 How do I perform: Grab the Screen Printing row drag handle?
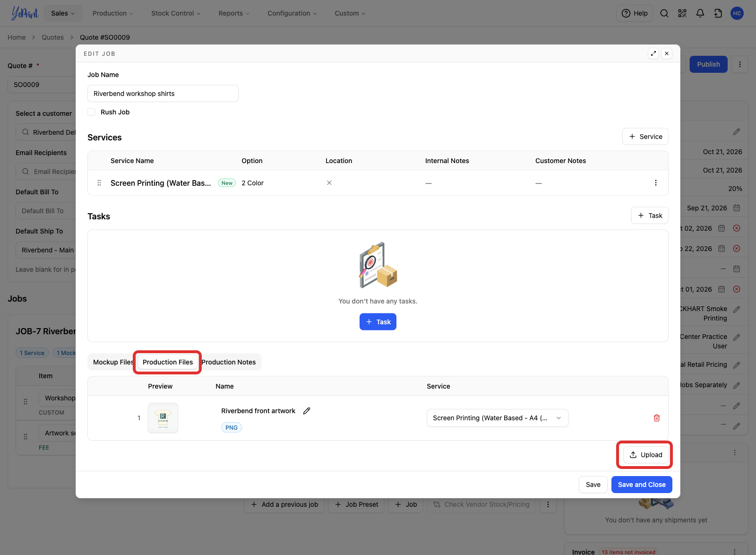(x=99, y=183)
